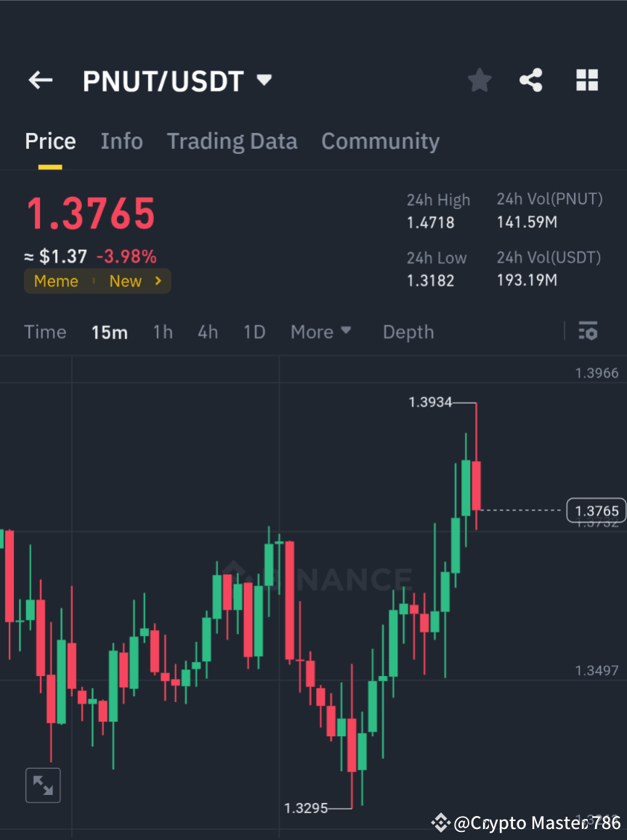Select the 1h chart interval
627x840 pixels.
pyautogui.click(x=162, y=332)
